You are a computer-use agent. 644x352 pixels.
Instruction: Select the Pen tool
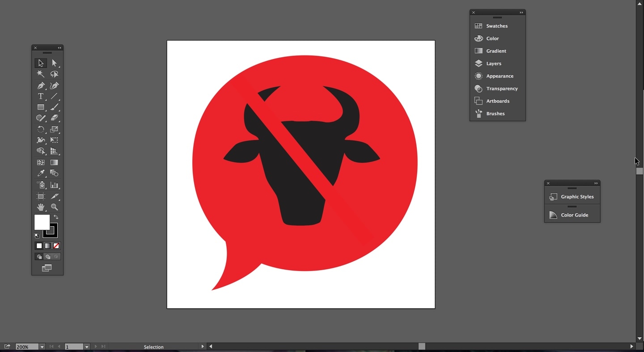(x=41, y=85)
